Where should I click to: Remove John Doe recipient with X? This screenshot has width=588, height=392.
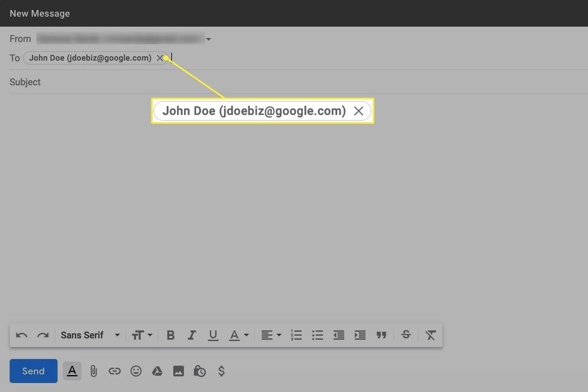click(x=160, y=58)
